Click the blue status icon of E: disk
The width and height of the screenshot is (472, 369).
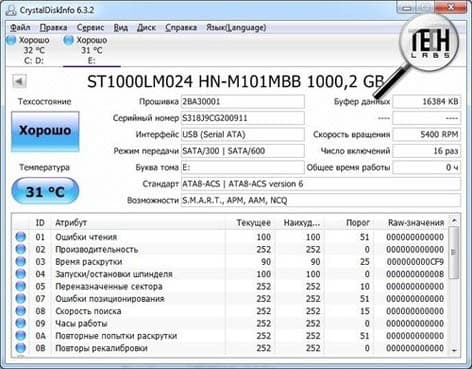[68, 40]
